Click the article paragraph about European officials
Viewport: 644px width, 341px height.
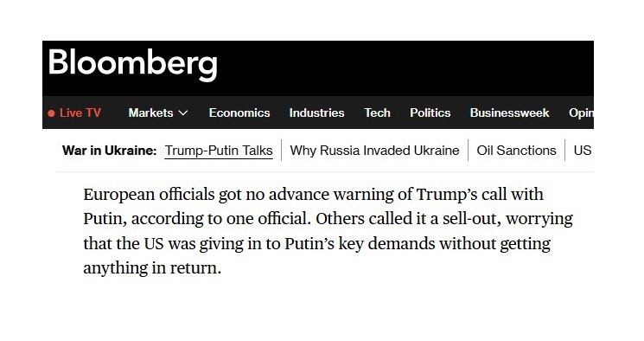click(328, 231)
